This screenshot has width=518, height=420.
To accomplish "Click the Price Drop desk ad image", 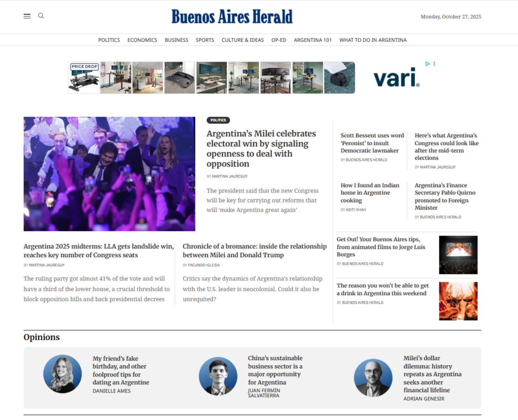I will click(84, 78).
